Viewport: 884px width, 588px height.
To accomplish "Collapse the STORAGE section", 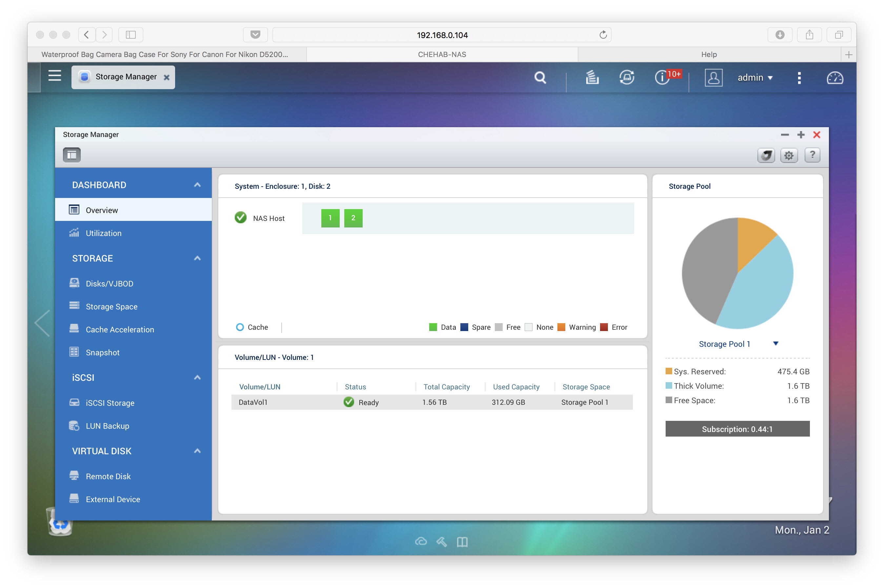I will point(197,258).
